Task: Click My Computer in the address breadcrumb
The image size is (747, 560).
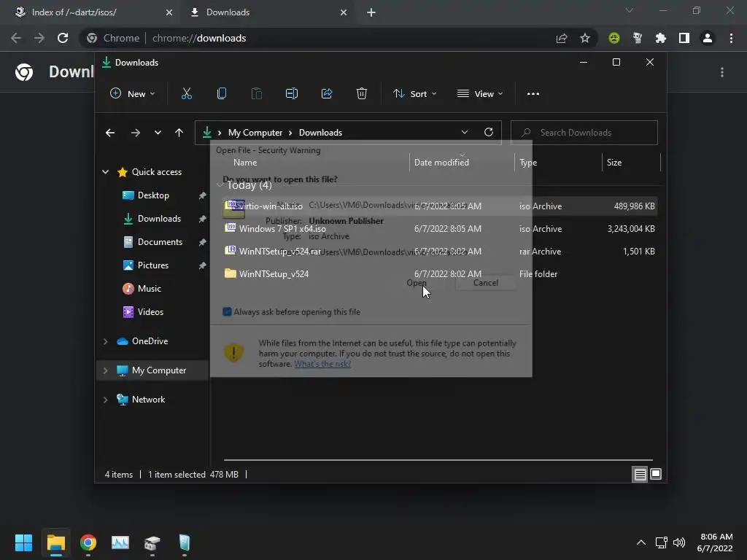Action: [255, 133]
